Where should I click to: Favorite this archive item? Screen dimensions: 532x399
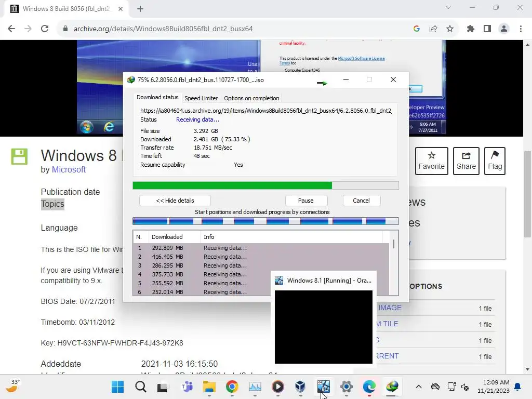click(432, 161)
